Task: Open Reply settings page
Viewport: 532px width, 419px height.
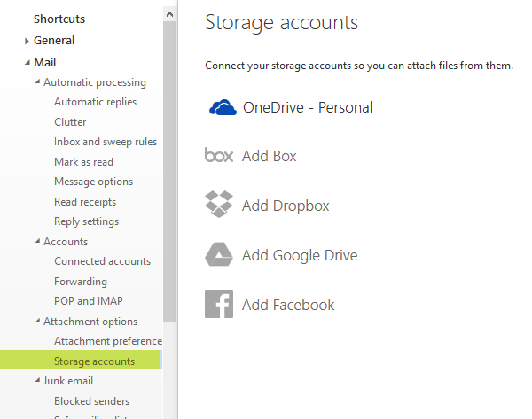Action: coord(87,221)
